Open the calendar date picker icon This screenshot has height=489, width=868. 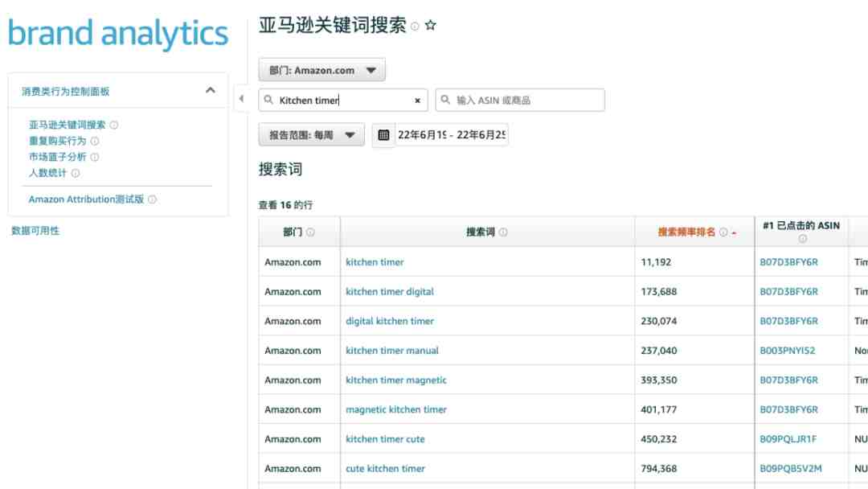click(x=383, y=134)
